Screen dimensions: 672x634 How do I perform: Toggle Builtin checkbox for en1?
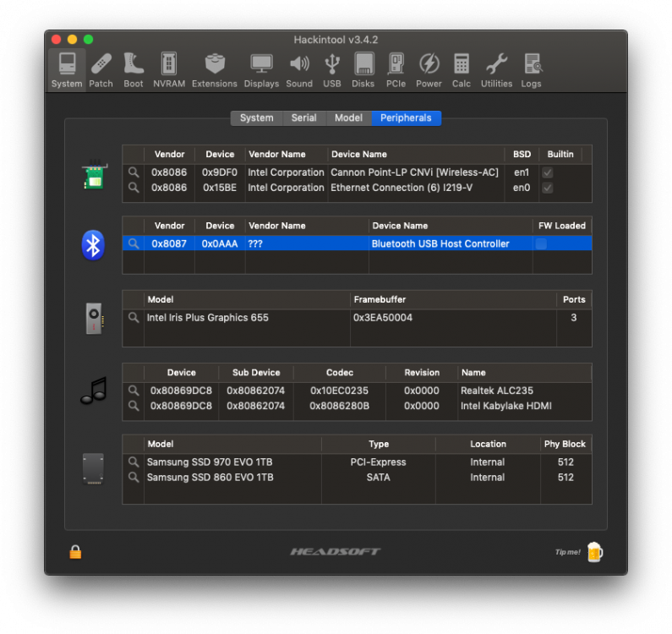coord(547,172)
